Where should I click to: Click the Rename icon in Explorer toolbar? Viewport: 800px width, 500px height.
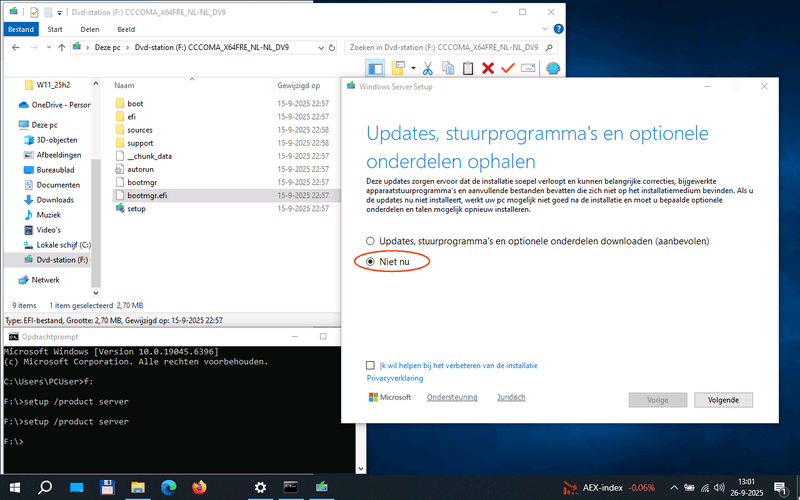pos(528,68)
